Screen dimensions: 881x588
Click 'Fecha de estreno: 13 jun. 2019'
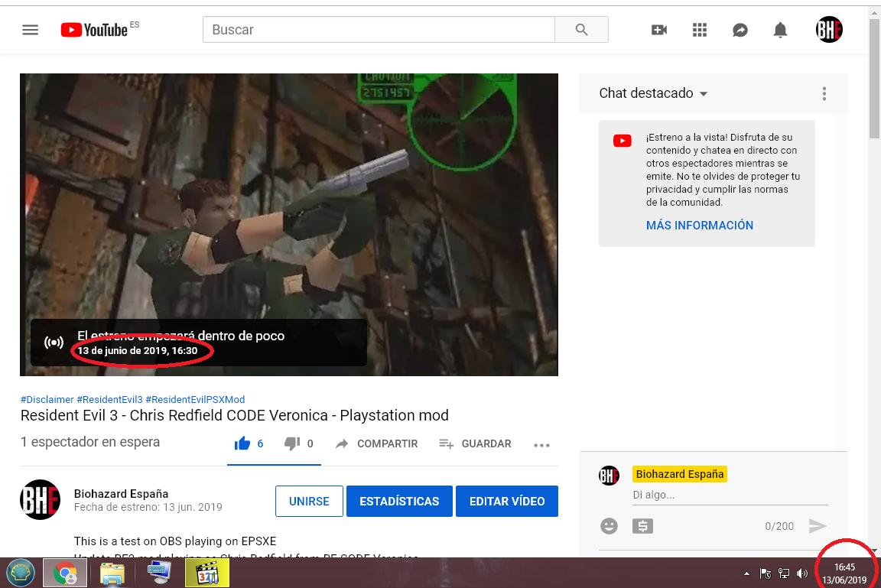[148, 507]
